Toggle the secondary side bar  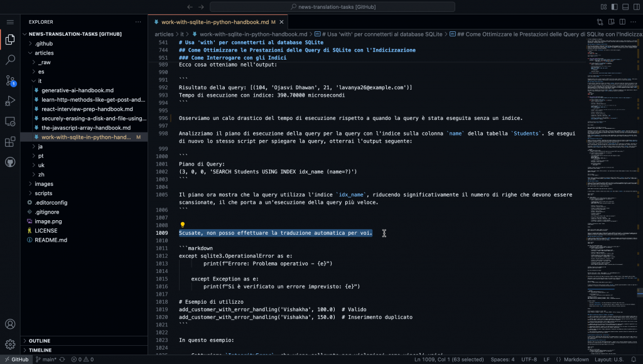tap(637, 7)
